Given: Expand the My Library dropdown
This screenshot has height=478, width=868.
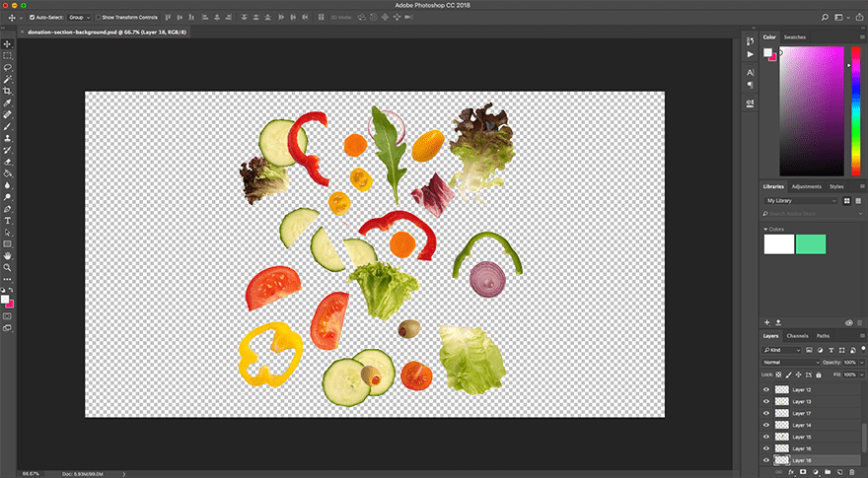Looking at the screenshot, I should click(801, 200).
